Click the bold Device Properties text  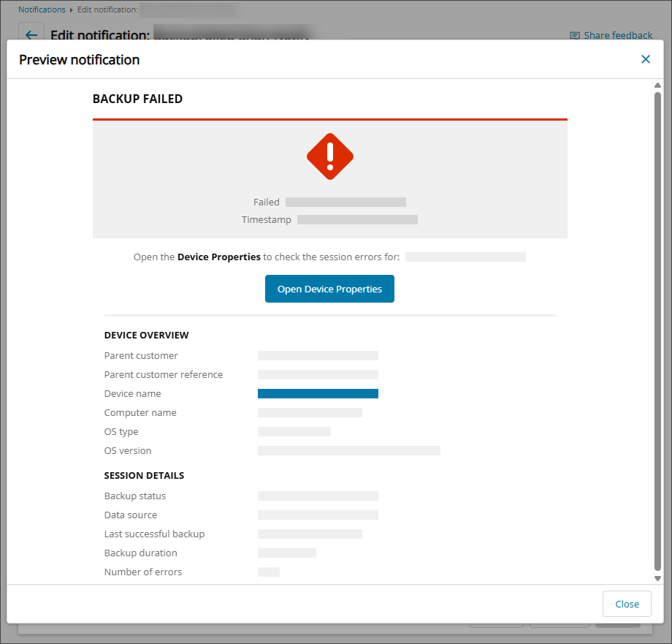[x=218, y=257]
